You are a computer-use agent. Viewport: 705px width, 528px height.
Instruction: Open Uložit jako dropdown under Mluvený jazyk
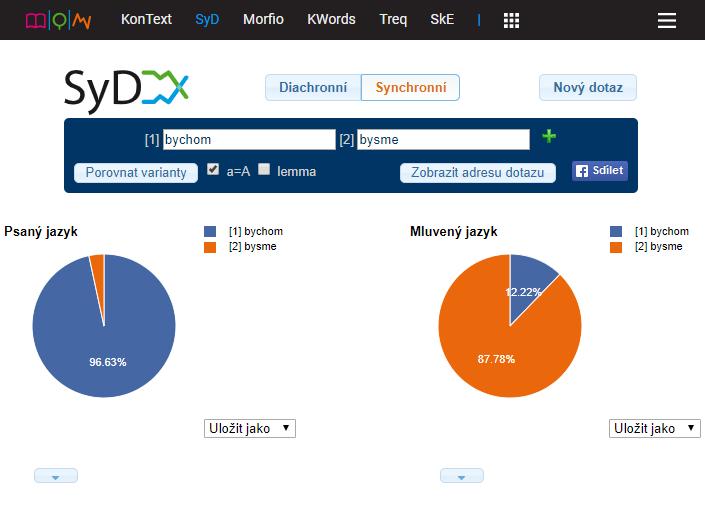(x=655, y=428)
